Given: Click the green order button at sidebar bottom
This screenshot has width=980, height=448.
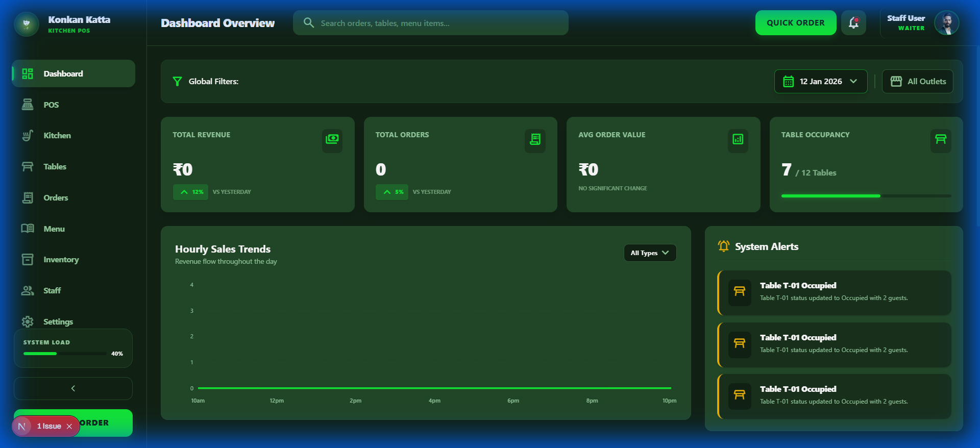Looking at the screenshot, I should click(x=107, y=423).
